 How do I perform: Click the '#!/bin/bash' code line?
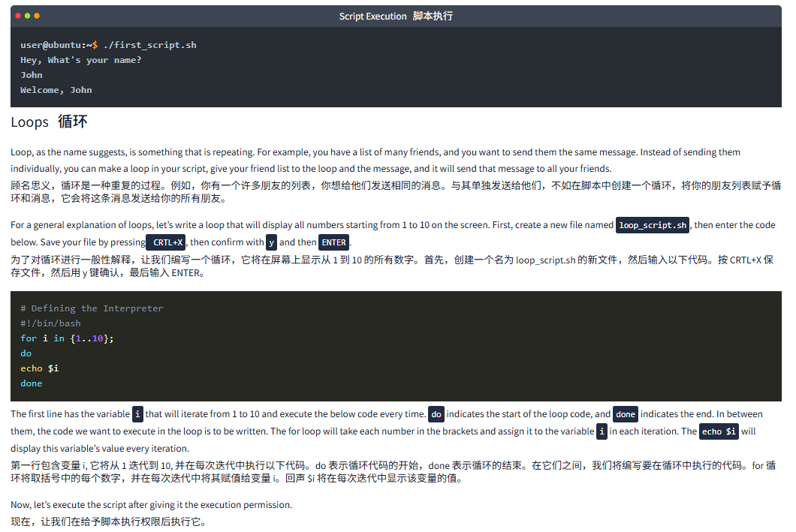point(51,323)
